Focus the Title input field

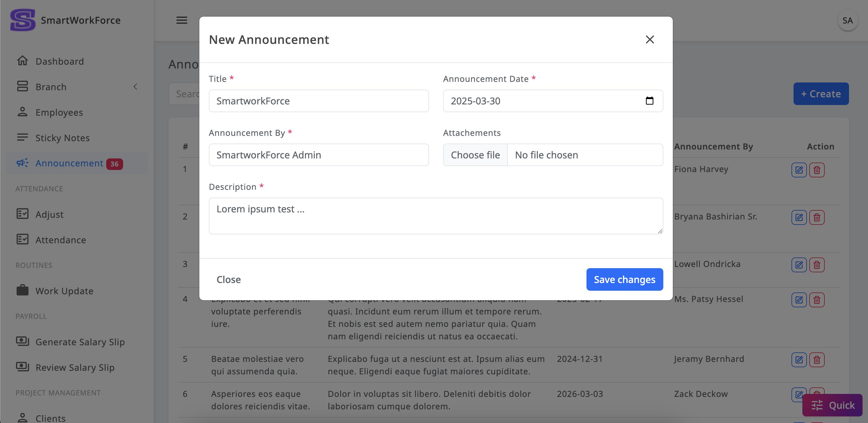(318, 101)
